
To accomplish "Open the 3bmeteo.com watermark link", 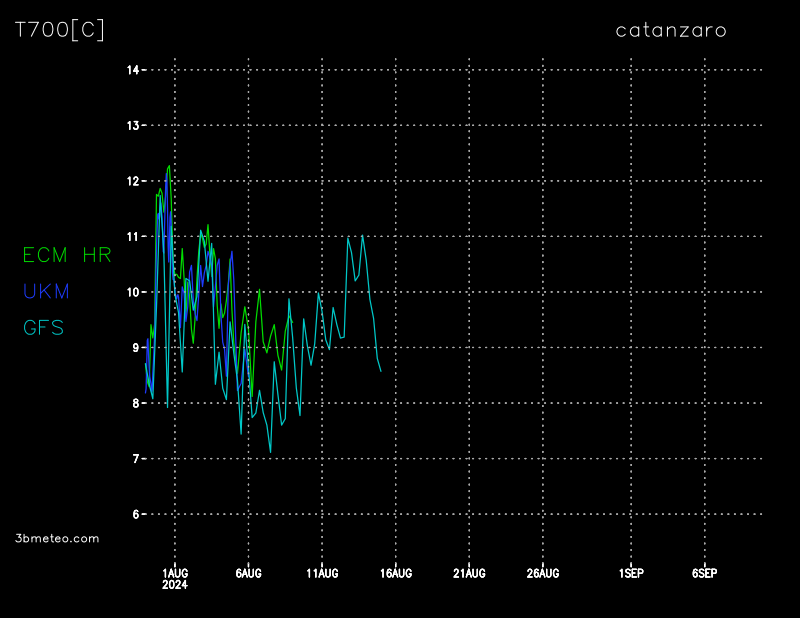I will point(58,538).
